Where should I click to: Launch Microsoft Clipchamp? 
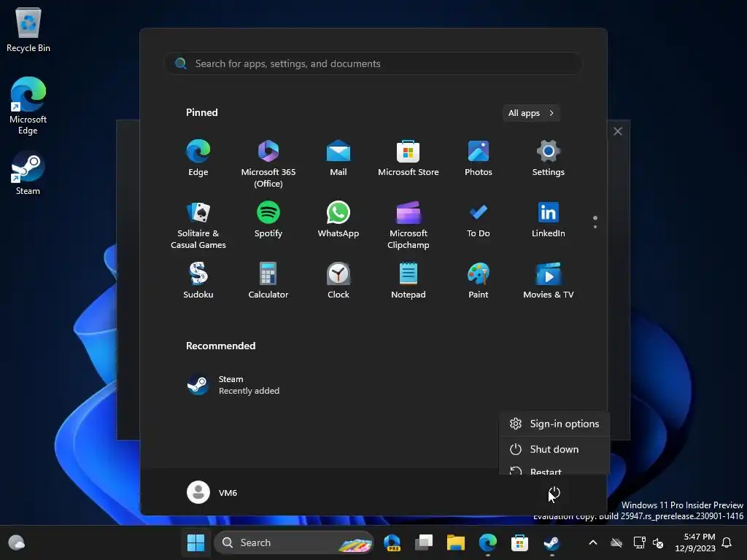[409, 225]
